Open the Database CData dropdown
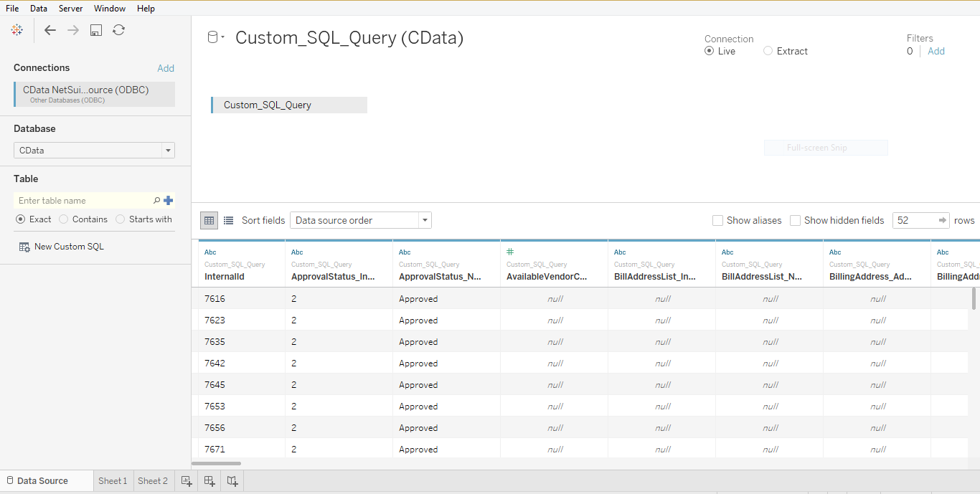 click(167, 150)
